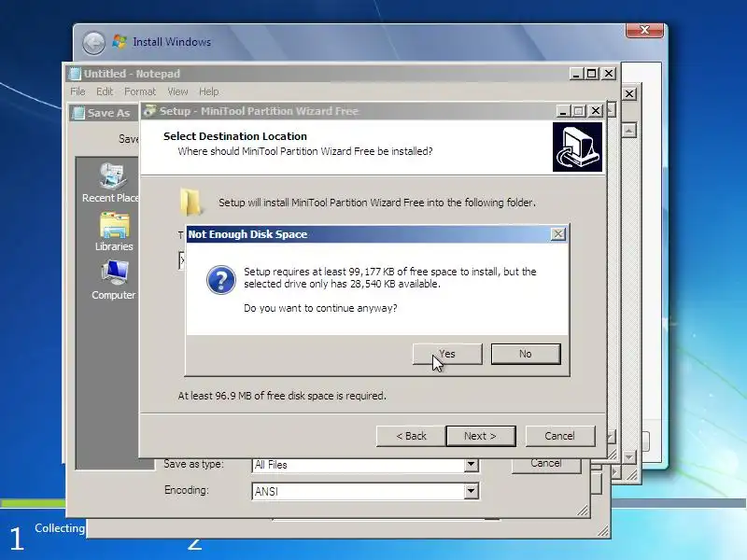
Task: Open Recent Places in Save As sidebar
Action: coord(111,182)
